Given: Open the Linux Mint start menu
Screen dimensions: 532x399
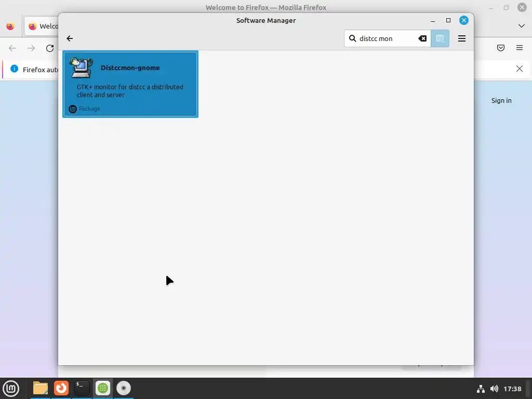Looking at the screenshot, I should tap(11, 388).
